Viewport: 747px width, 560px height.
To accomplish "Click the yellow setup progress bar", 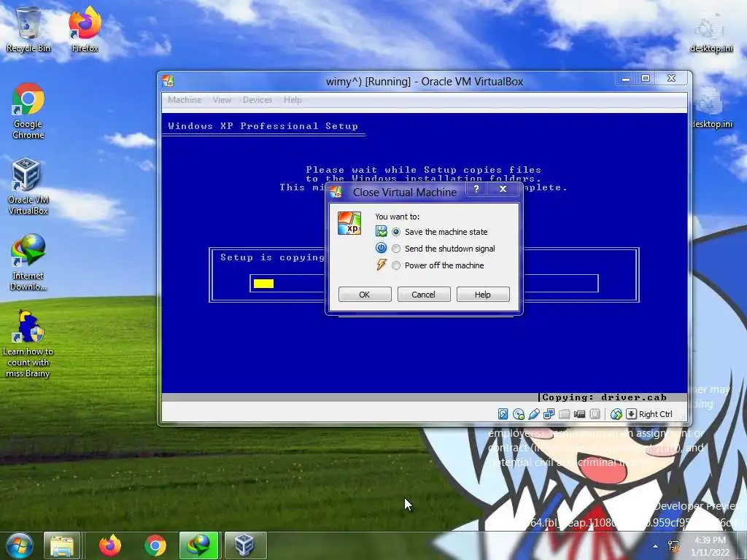I will click(263, 284).
